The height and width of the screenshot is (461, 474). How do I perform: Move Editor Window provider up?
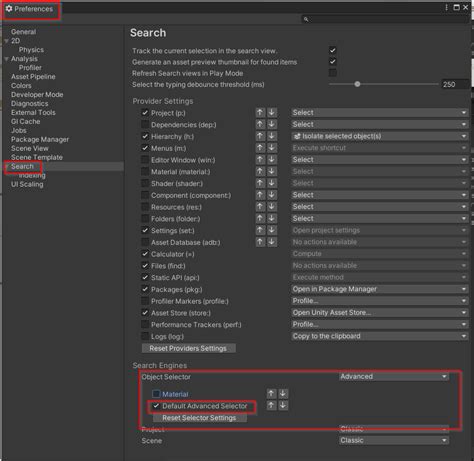260,160
